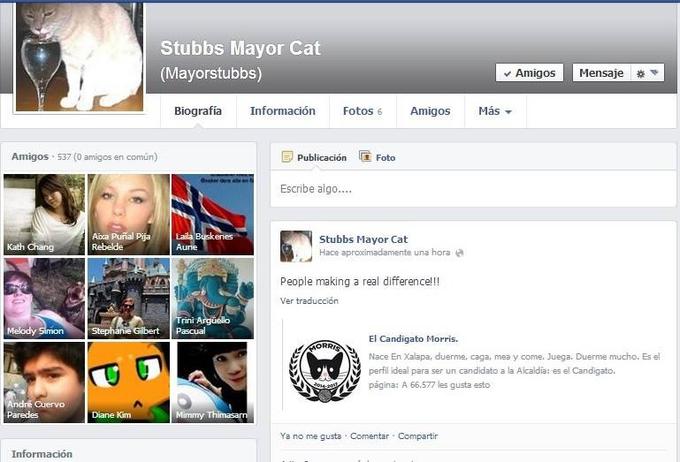The width and height of the screenshot is (680, 462).
Task: Visit Melody Simon's friend thumbnail
Action: (x=44, y=298)
